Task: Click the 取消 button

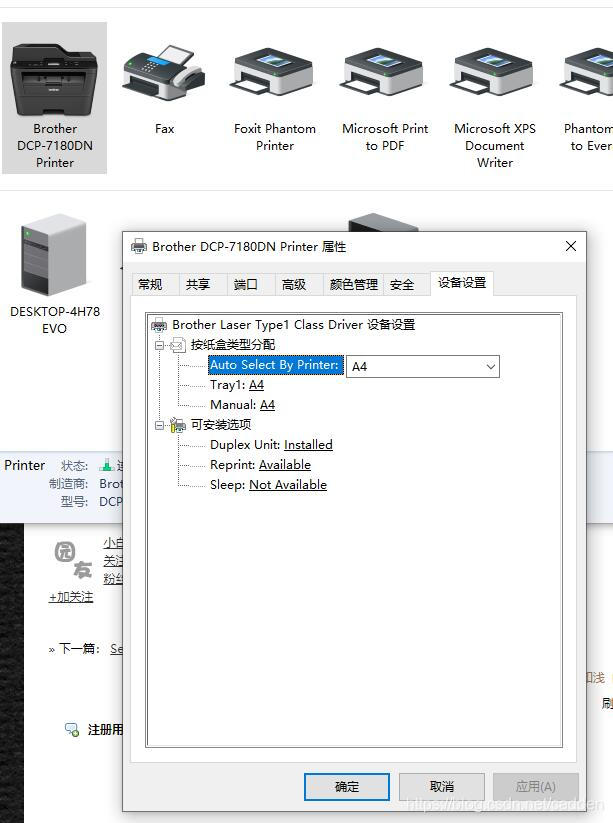Action: click(x=441, y=786)
